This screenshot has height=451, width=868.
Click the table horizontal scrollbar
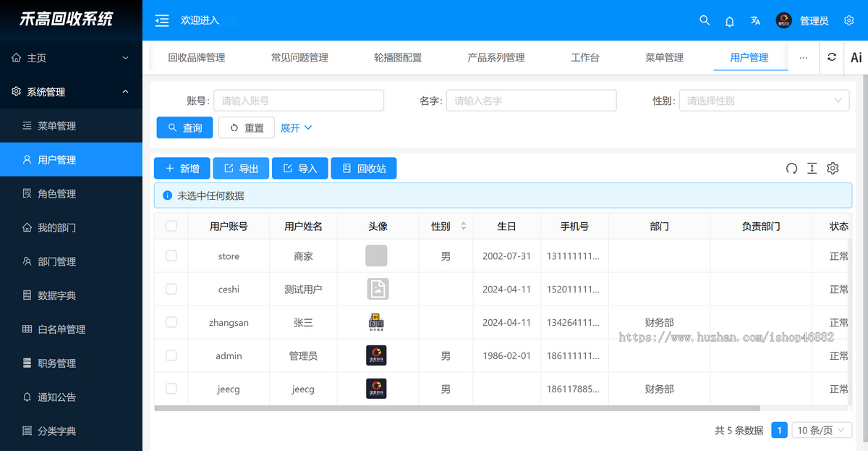pos(457,408)
